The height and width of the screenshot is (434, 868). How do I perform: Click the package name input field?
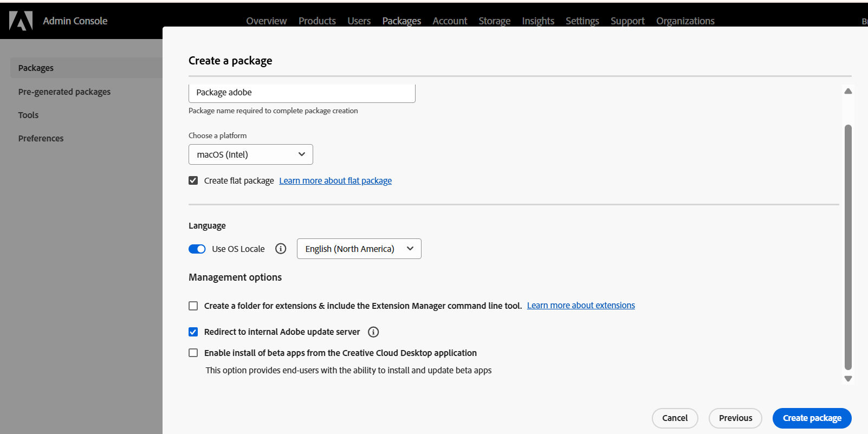(302, 93)
